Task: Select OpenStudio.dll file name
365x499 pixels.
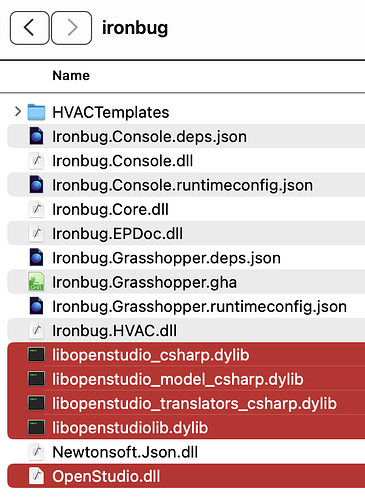Action: tap(106, 477)
